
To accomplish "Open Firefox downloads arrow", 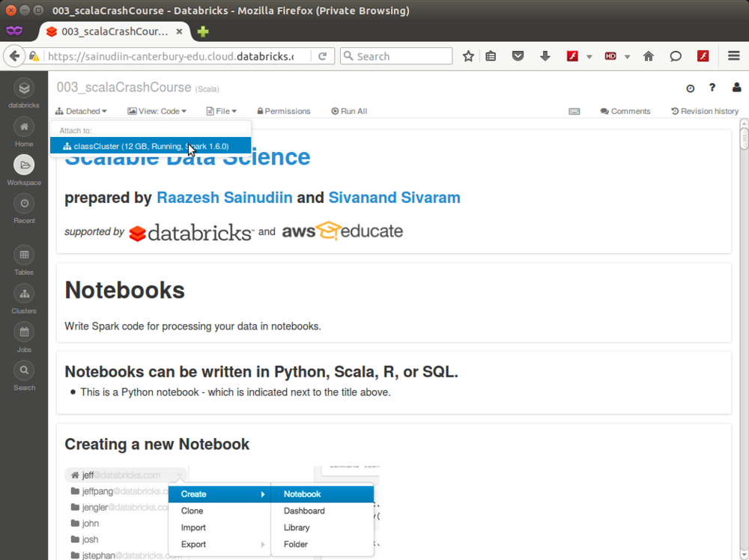I will 545,56.
